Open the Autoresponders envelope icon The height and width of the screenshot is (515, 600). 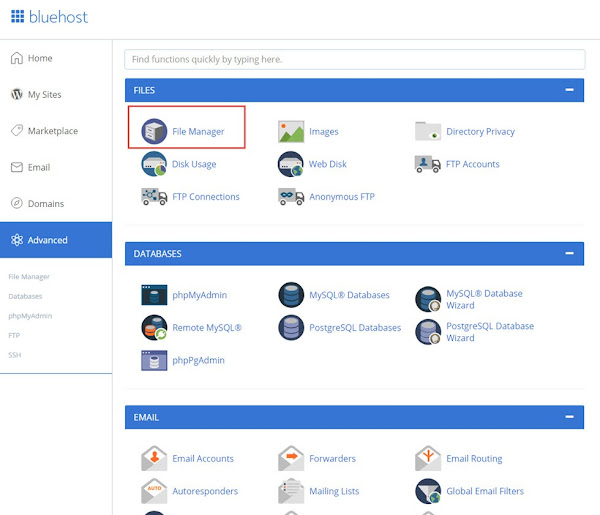(x=154, y=491)
